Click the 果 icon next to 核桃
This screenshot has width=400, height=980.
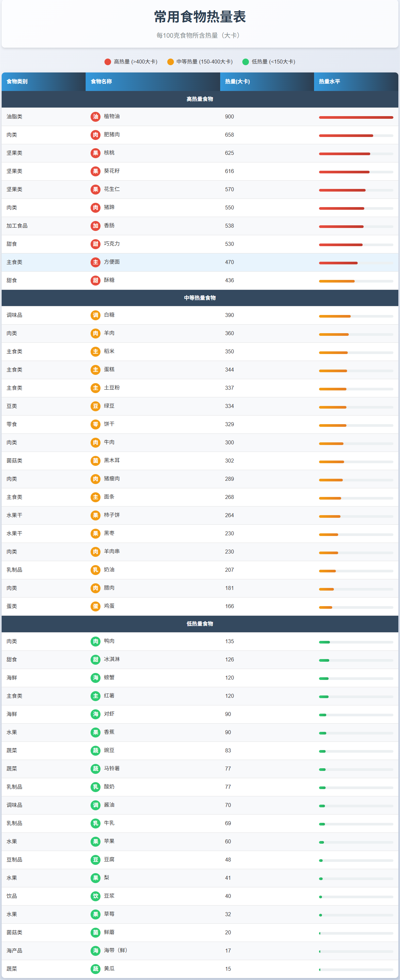(96, 153)
